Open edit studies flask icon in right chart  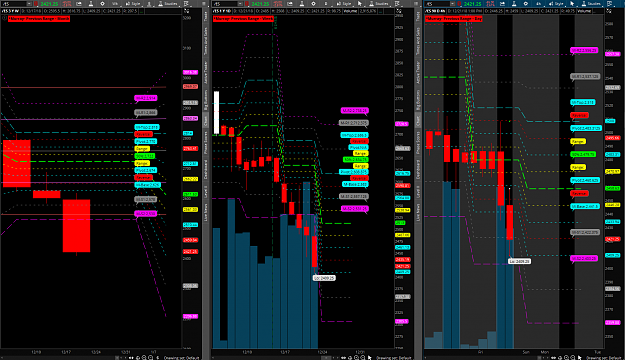coord(514,4)
